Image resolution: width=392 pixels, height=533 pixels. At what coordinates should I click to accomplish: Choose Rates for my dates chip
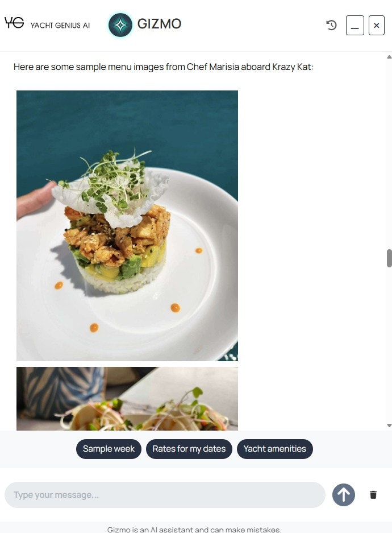(x=189, y=449)
